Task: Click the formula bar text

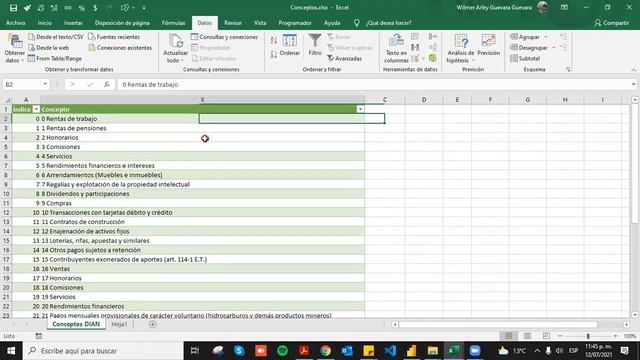Action: coord(150,84)
